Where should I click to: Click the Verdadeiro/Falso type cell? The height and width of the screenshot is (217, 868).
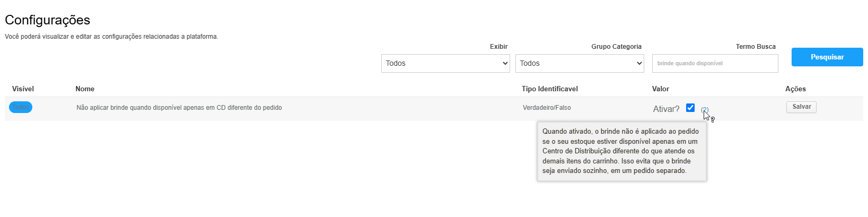547,108
